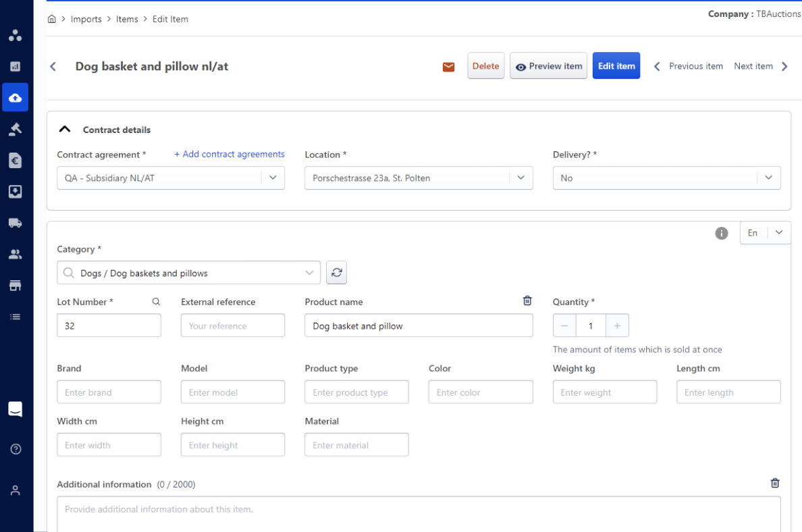Decrease quantity with the minus button

(564, 325)
